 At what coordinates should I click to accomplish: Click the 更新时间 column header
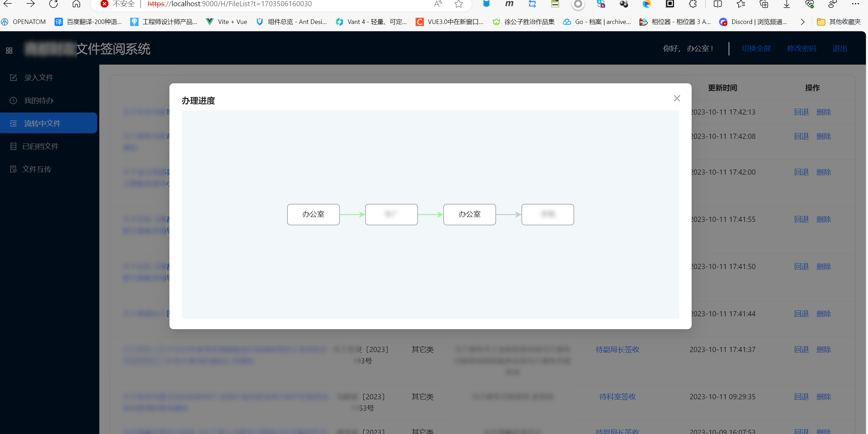coord(723,88)
